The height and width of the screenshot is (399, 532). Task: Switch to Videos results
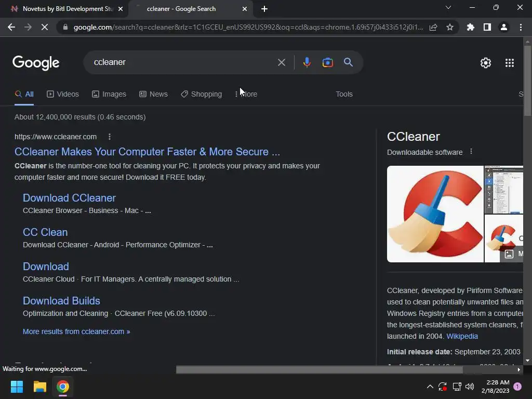point(63,94)
